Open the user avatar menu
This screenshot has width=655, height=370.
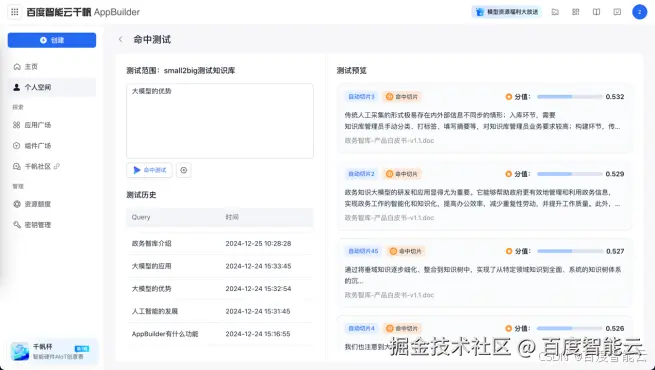point(639,12)
